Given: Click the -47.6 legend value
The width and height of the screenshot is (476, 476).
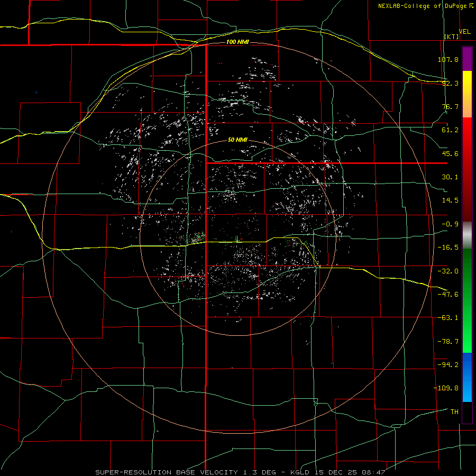Looking at the screenshot, I should pos(448,295).
